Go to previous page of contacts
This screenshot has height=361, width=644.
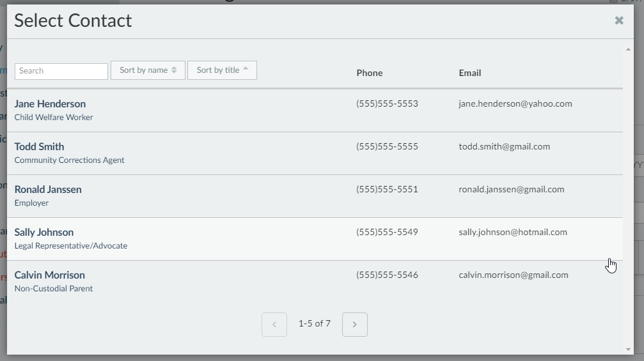pyautogui.click(x=274, y=325)
